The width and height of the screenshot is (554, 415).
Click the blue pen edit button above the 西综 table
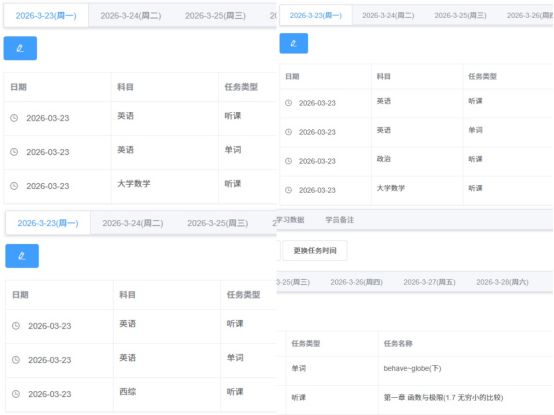pyautogui.click(x=22, y=256)
